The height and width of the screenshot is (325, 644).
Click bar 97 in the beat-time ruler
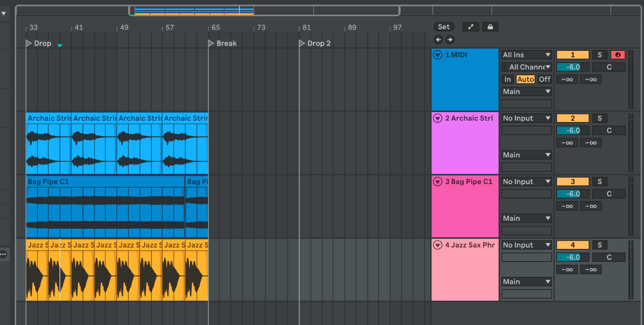point(397,27)
